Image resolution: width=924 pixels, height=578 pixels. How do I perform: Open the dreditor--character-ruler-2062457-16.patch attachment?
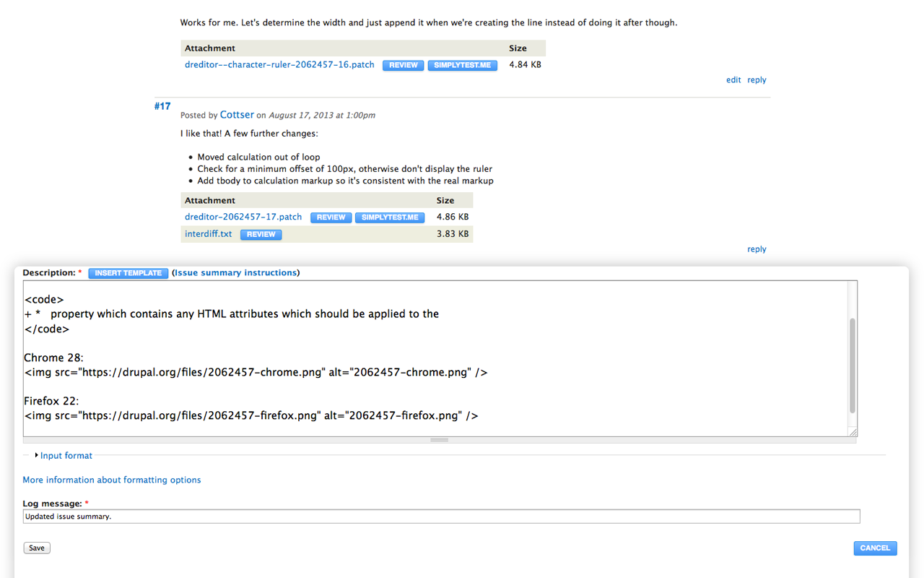tap(279, 65)
